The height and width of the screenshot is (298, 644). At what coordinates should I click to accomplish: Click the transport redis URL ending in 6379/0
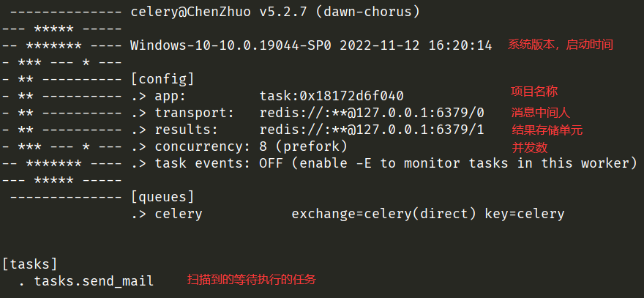[x=372, y=113]
